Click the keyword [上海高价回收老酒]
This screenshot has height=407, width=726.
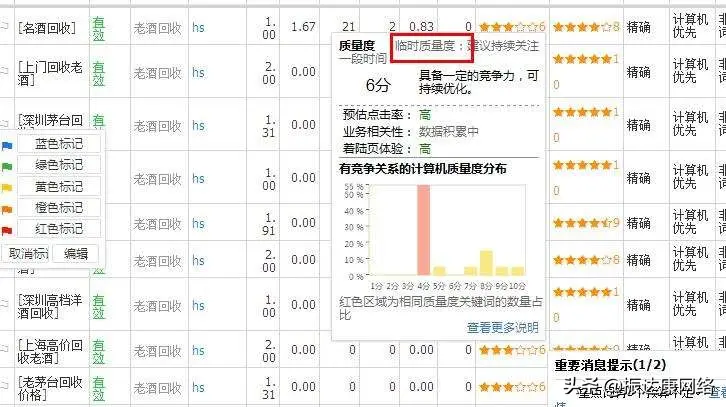[50, 351]
